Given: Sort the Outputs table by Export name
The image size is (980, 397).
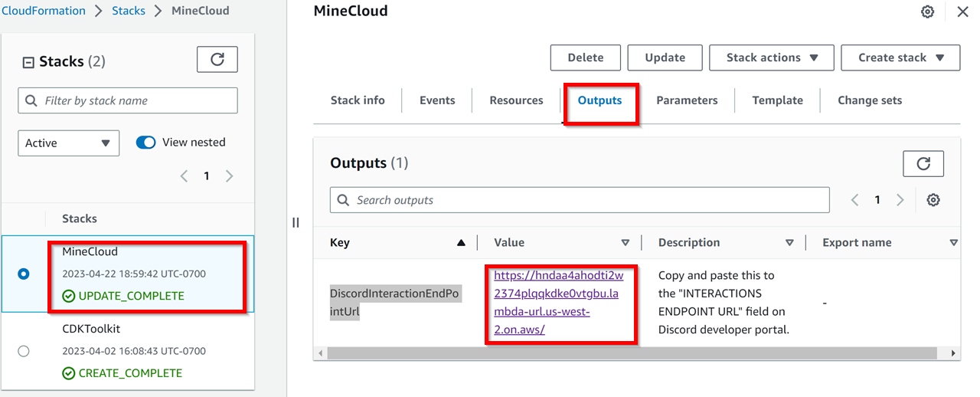Looking at the screenshot, I should click(x=953, y=243).
